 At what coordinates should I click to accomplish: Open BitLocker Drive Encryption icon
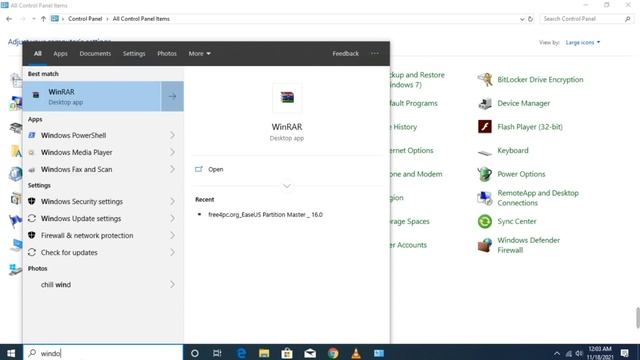(485, 80)
